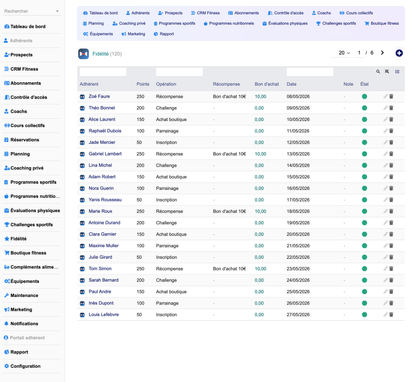Click the Fidélité module logo icon
This screenshot has width=416, height=382.
click(84, 54)
